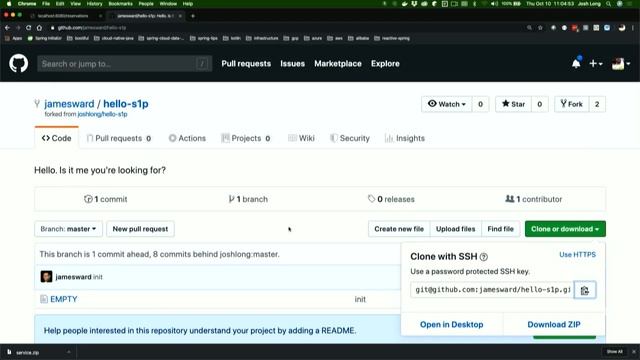Viewport: 640px width, 360px height.
Task: Open Spotlight search in the macOS menu bar
Action: 609,4
